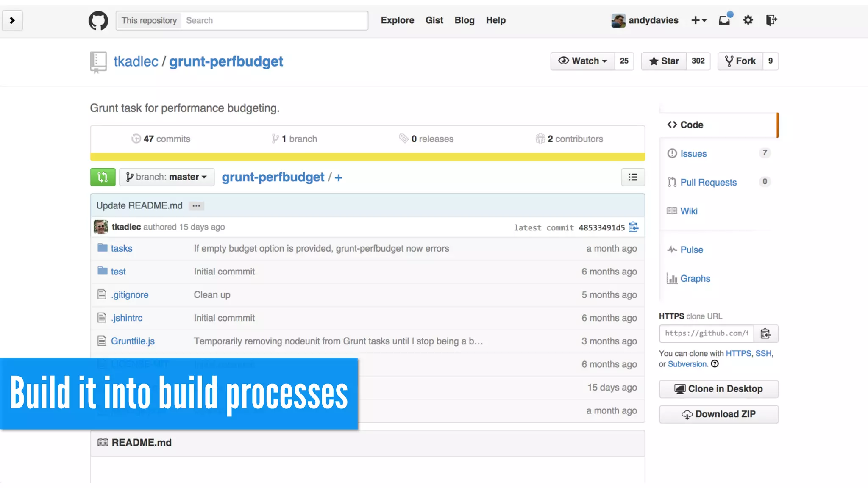Expand the create new plus dropdown
868x488 pixels.
(698, 20)
